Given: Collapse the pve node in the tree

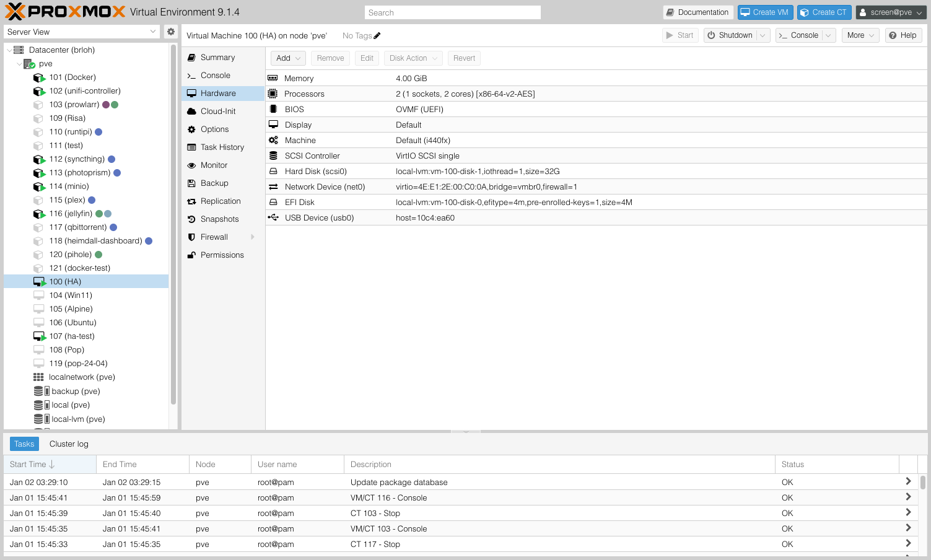Looking at the screenshot, I should 19,63.
